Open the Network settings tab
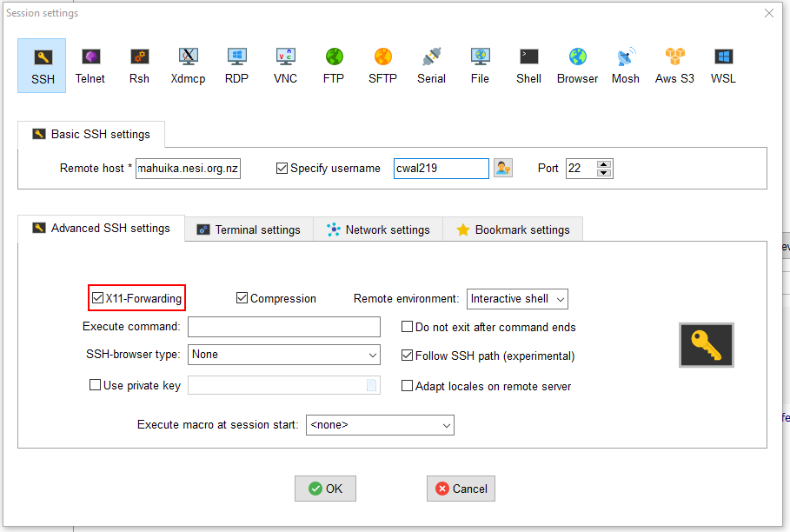Screen dimensions: 790x532 point(378,229)
